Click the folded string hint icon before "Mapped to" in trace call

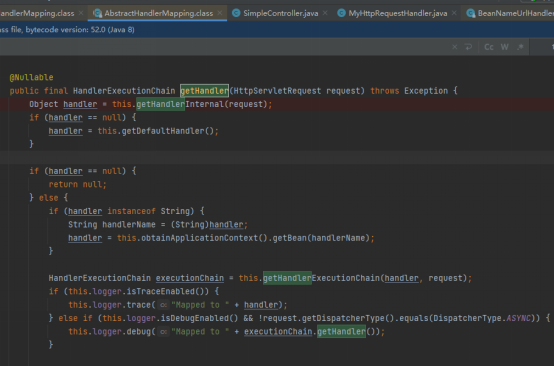coord(163,305)
